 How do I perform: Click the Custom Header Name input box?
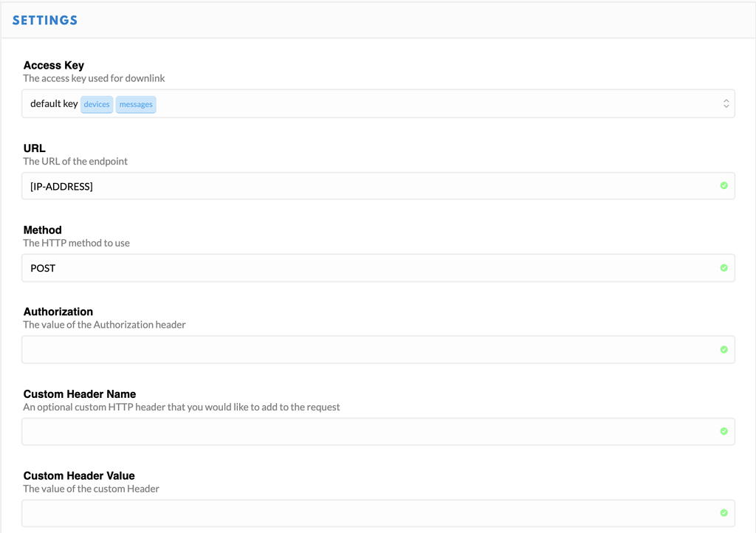[x=369, y=431]
